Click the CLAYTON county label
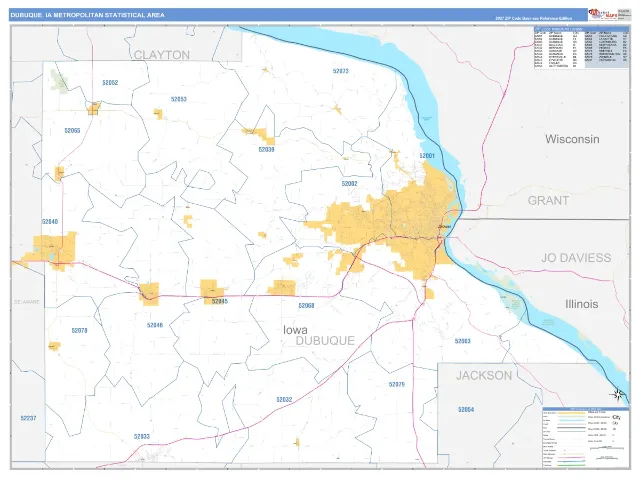640x480 pixels. pos(162,55)
